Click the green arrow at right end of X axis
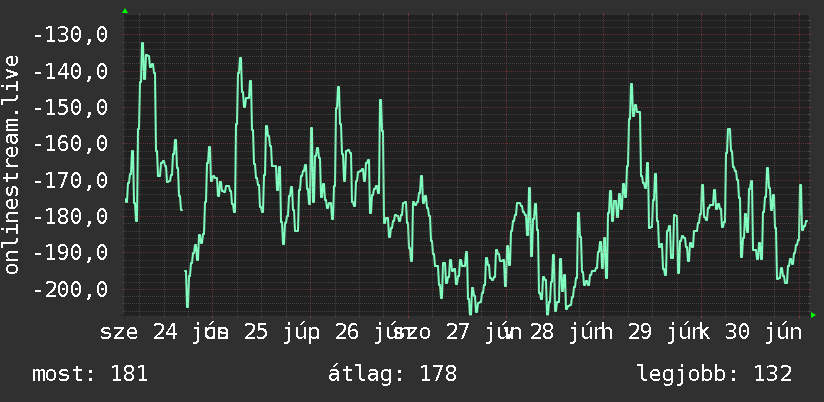824x402 pixels. tap(813, 315)
